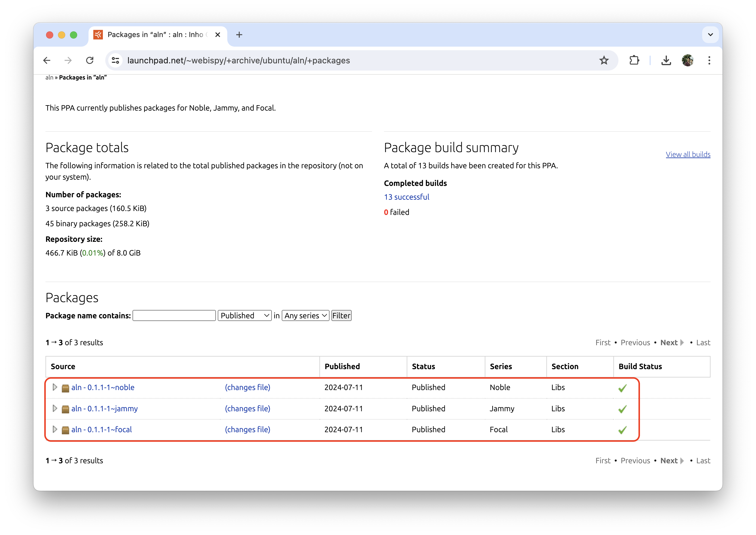Click Last in the top pagination
Image resolution: width=756 pixels, height=535 pixels.
pos(703,343)
